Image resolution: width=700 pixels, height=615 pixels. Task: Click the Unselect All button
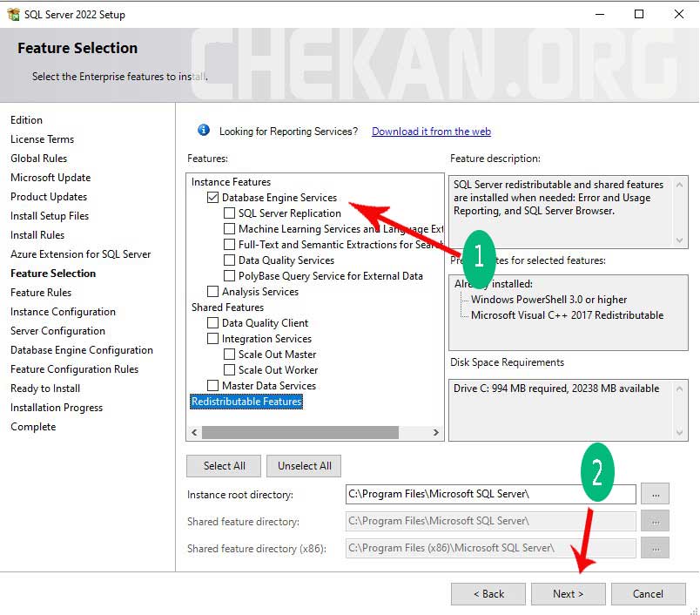304,466
